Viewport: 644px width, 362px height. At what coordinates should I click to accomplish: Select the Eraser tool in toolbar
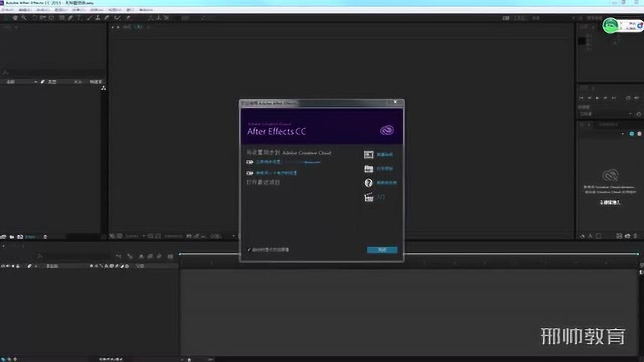coord(107,18)
